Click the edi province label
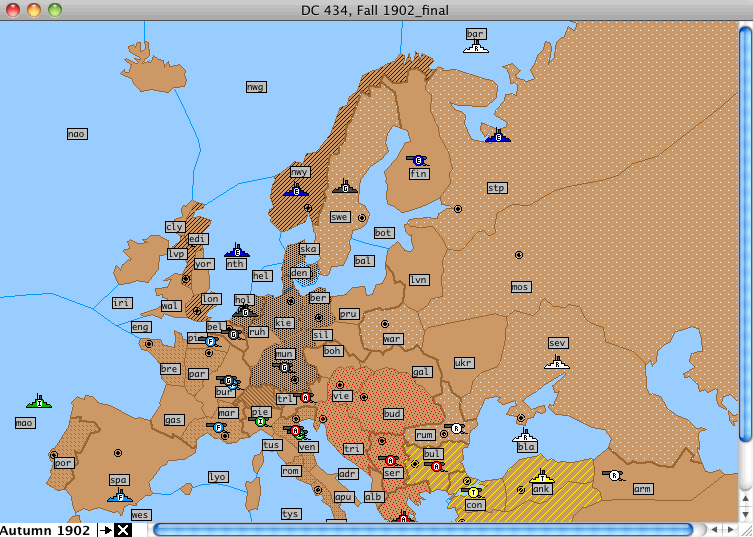 pyautogui.click(x=197, y=239)
